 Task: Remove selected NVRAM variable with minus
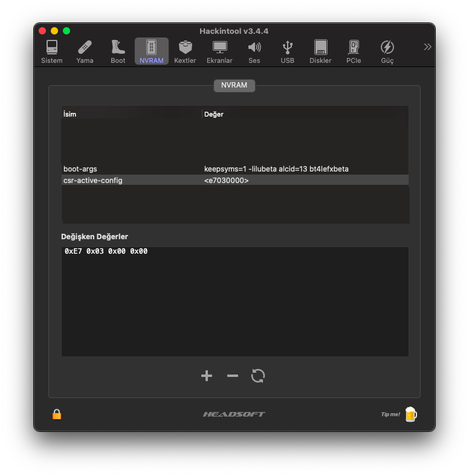click(233, 376)
